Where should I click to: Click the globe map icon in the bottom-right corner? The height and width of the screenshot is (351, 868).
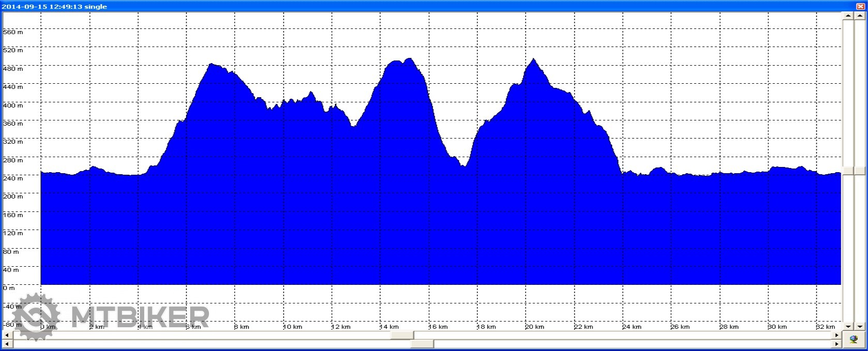pyautogui.click(x=854, y=340)
